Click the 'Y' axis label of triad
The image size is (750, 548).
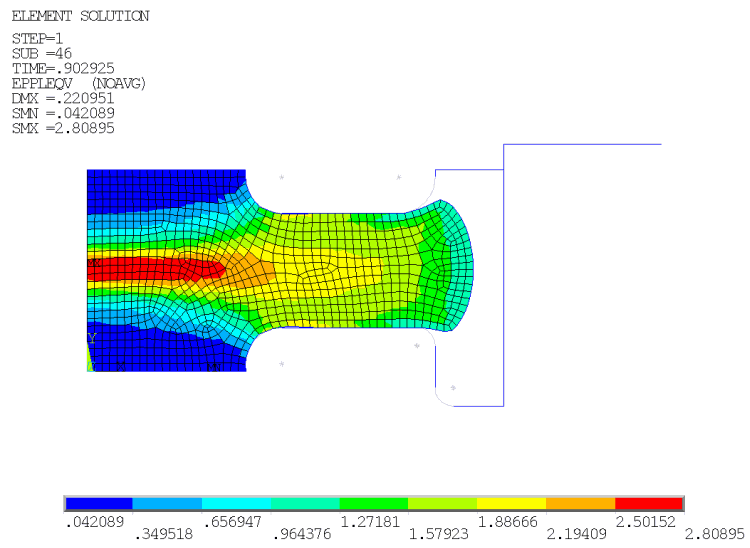(x=92, y=338)
